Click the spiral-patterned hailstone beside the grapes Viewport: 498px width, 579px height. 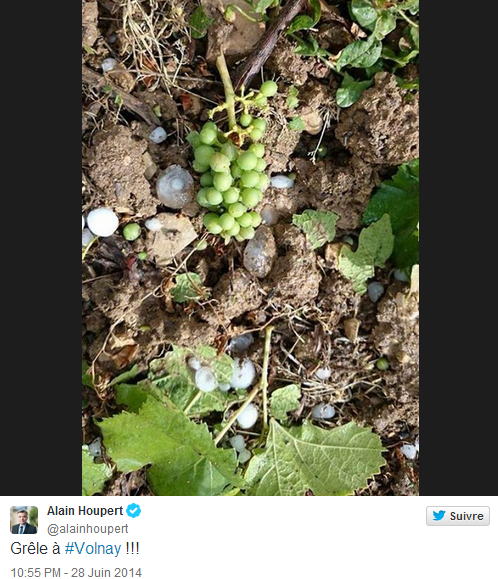(x=175, y=186)
